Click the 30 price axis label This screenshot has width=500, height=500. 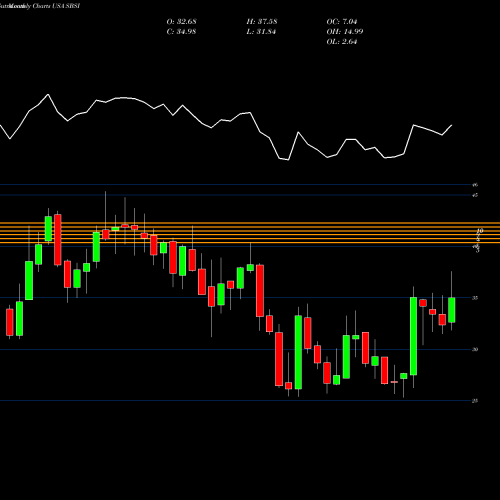(475, 349)
